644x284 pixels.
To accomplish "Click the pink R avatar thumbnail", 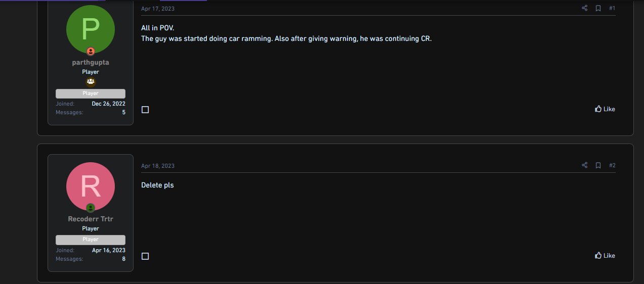I will pos(91,186).
